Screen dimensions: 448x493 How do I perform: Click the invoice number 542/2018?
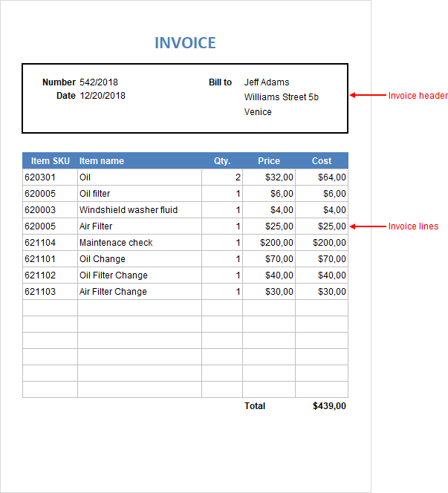[99, 82]
